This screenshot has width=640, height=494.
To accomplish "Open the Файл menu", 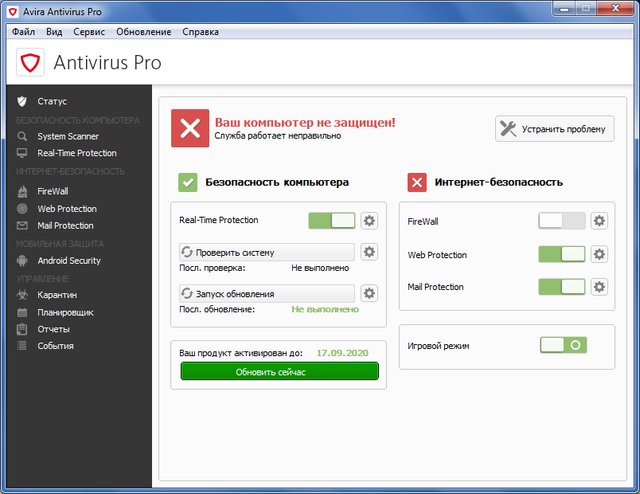I will click(24, 32).
